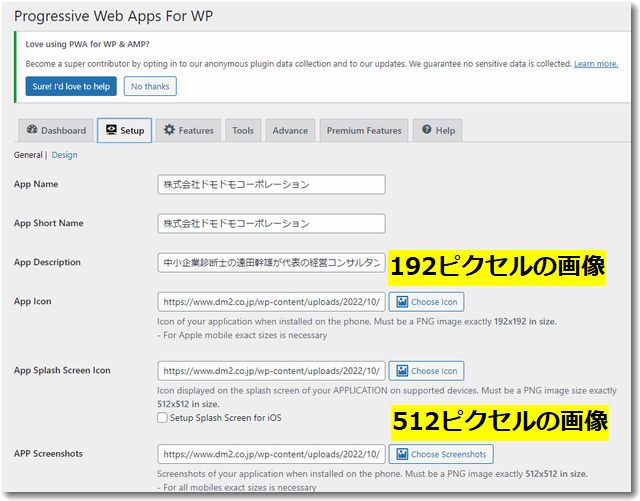Click the "Progressive Web Apps For WP" heading
The width and height of the screenshot is (640, 501).
point(113,16)
